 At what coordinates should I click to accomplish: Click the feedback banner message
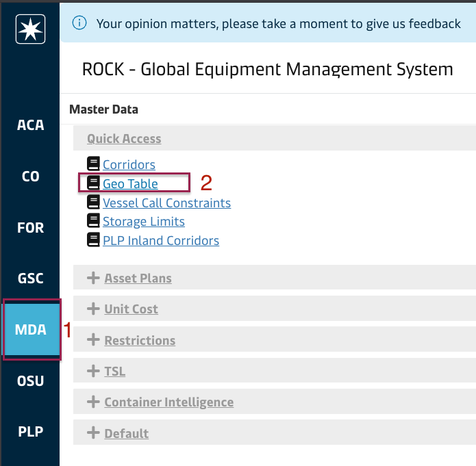(x=278, y=23)
